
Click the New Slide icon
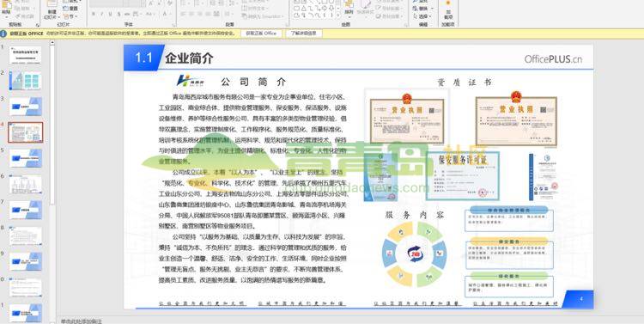[52, 6]
